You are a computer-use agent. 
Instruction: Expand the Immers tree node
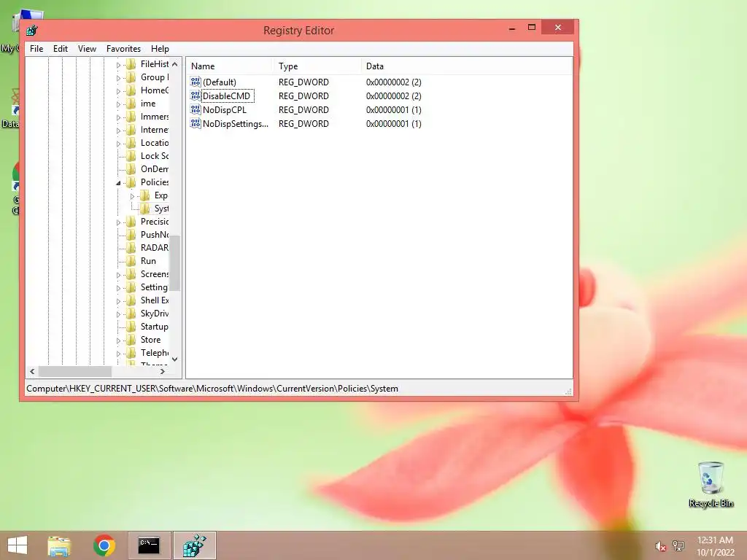click(118, 117)
